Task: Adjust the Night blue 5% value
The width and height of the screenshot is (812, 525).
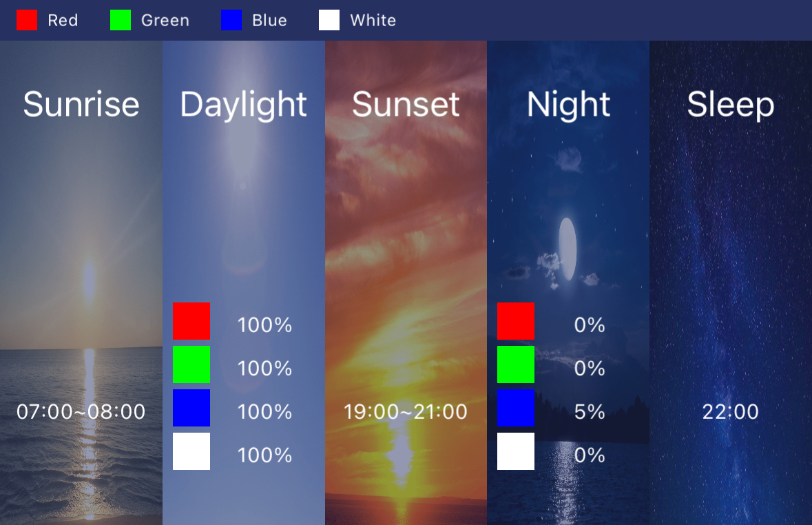Action: point(590,412)
